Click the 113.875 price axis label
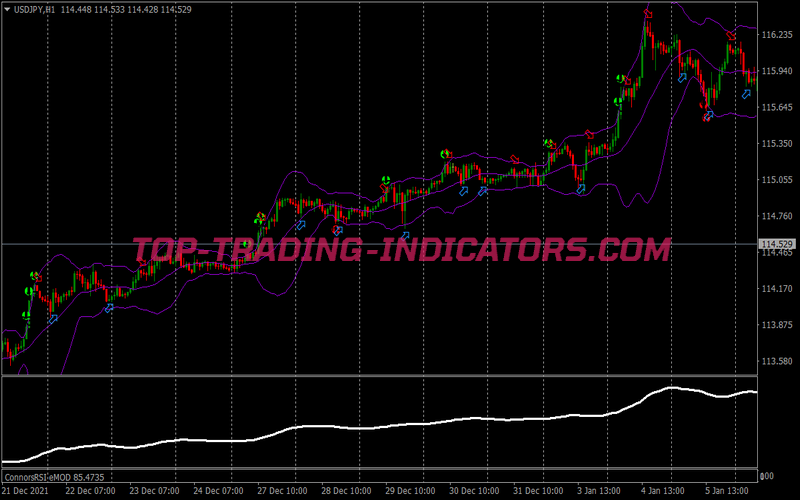Image resolution: width=800 pixels, height=500 pixels. (777, 325)
